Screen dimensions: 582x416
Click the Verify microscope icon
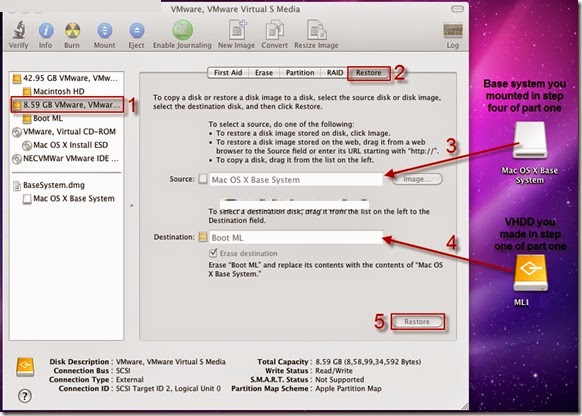coord(19,30)
